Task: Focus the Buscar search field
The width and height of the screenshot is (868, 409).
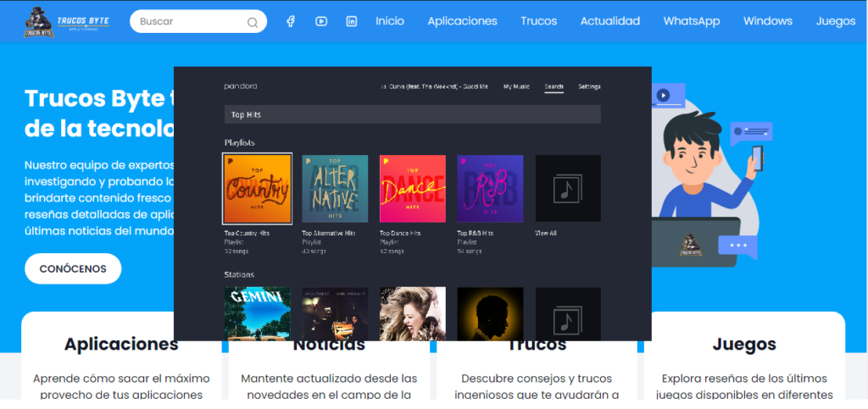Action: pyautogui.click(x=198, y=21)
